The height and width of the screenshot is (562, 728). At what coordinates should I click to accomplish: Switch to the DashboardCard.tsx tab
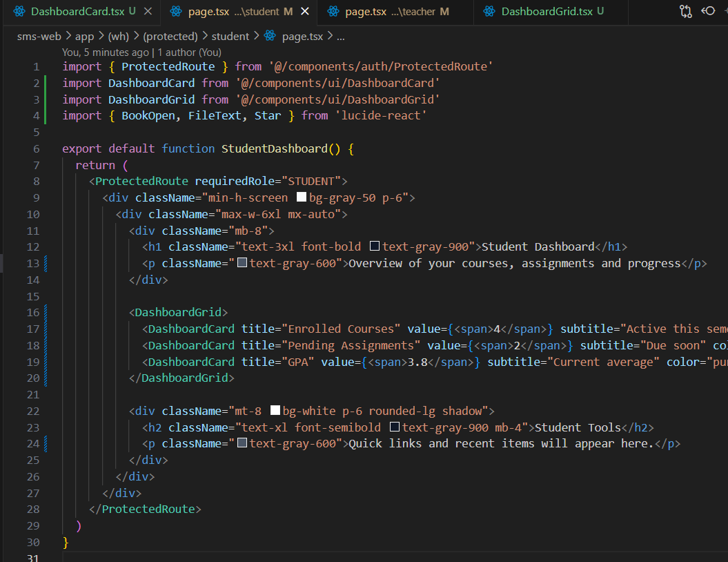pyautogui.click(x=77, y=12)
